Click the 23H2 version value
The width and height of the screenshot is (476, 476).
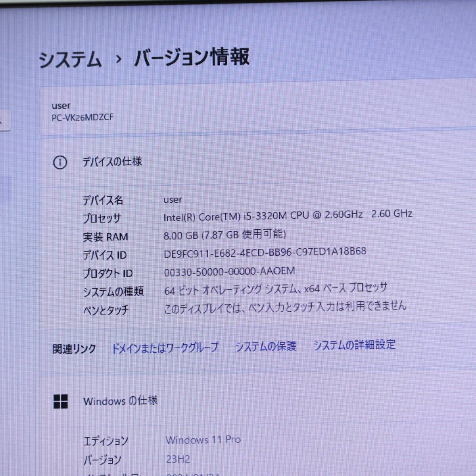click(178, 459)
